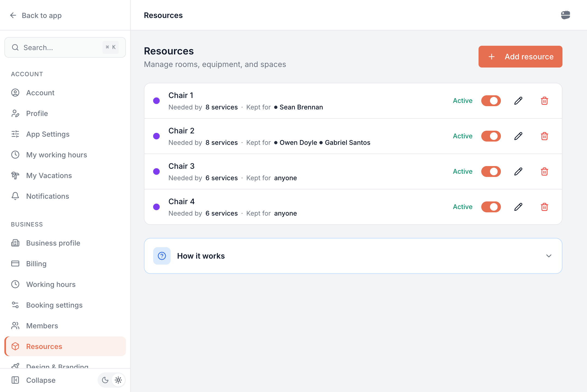Click the user avatar icon in header

[565, 15]
